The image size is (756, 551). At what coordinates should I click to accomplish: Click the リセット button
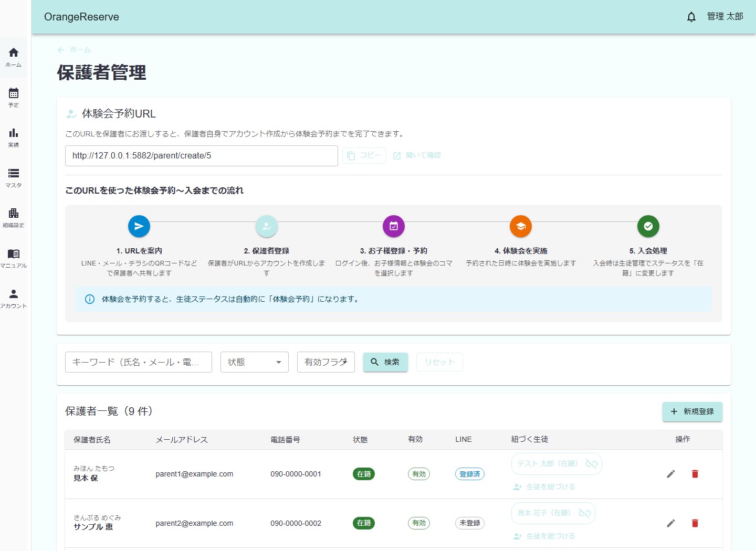pyautogui.click(x=439, y=362)
